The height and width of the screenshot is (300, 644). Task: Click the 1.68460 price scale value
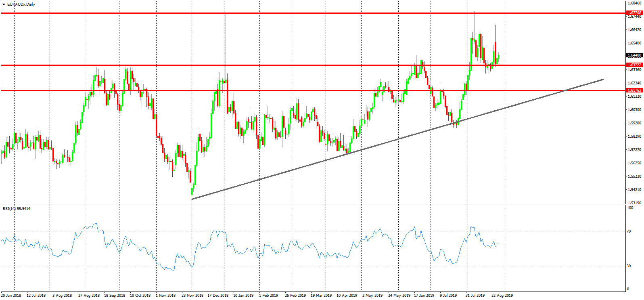pyautogui.click(x=634, y=3)
